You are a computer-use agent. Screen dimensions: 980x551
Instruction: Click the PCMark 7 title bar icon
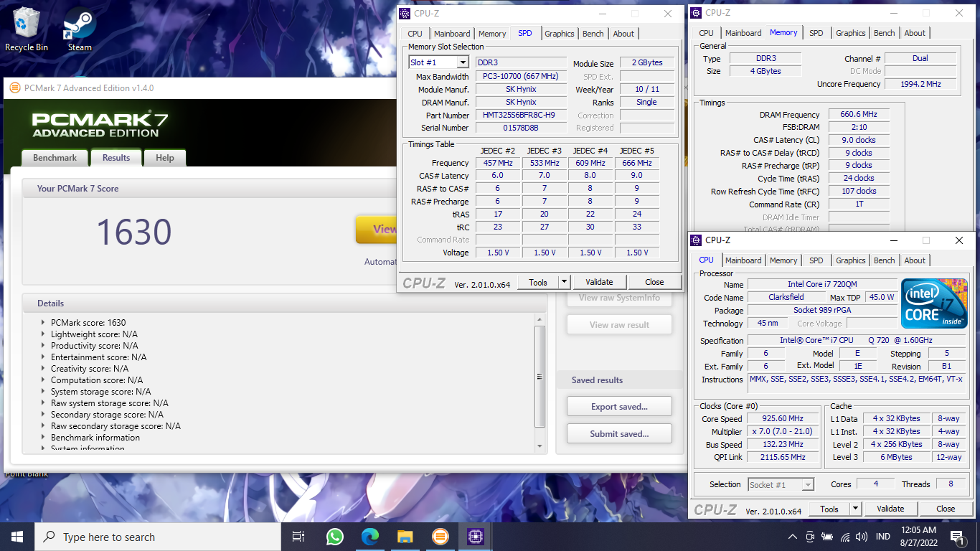pos(14,88)
